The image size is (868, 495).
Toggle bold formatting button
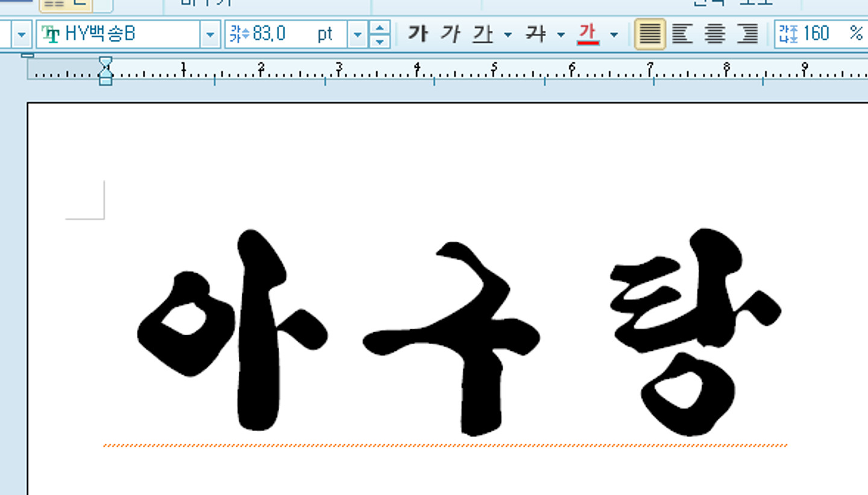[417, 34]
